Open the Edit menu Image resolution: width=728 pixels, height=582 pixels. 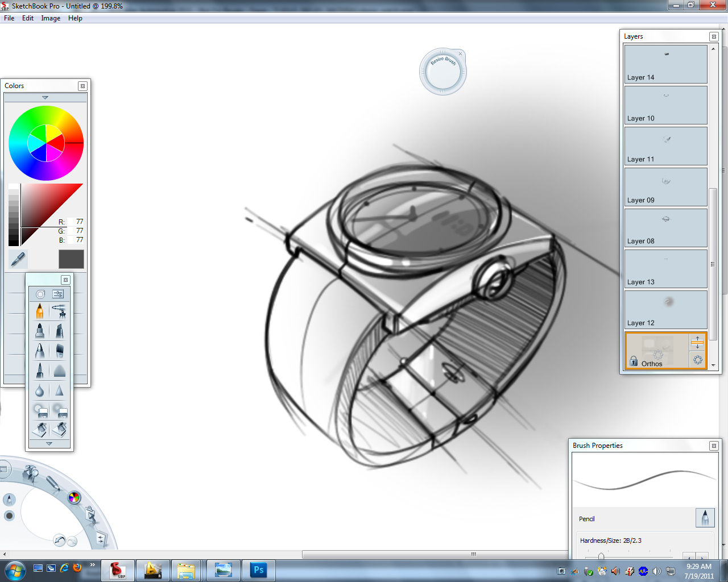click(28, 18)
